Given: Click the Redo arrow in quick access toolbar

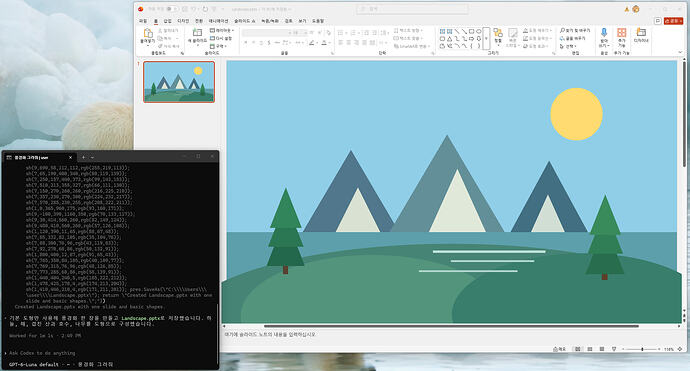Looking at the screenshot, I should pyautogui.click(x=205, y=9).
